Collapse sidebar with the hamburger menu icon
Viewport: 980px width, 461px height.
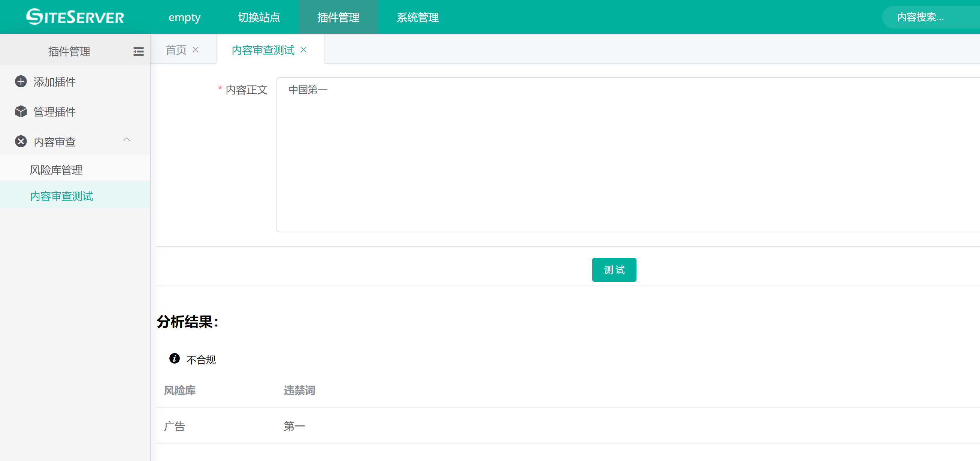pyautogui.click(x=139, y=51)
